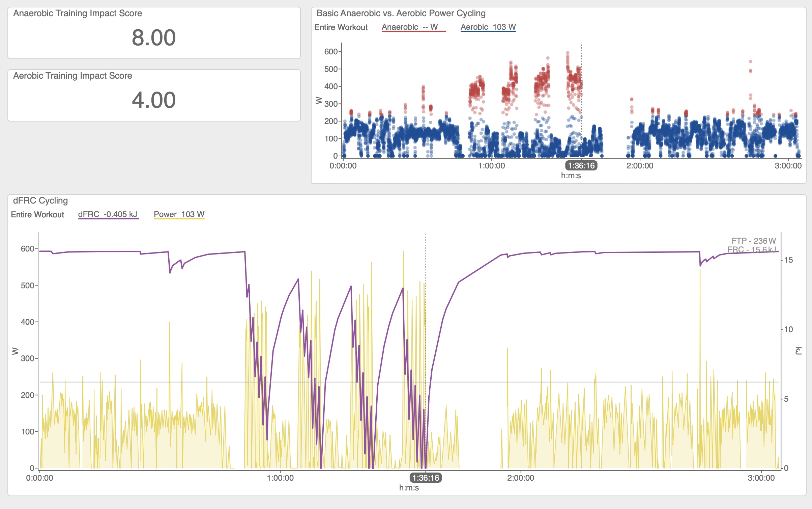Screen dimensions: 812x509
Task: Click the h:m:s label below the dFRC chart
Action: 409,488
